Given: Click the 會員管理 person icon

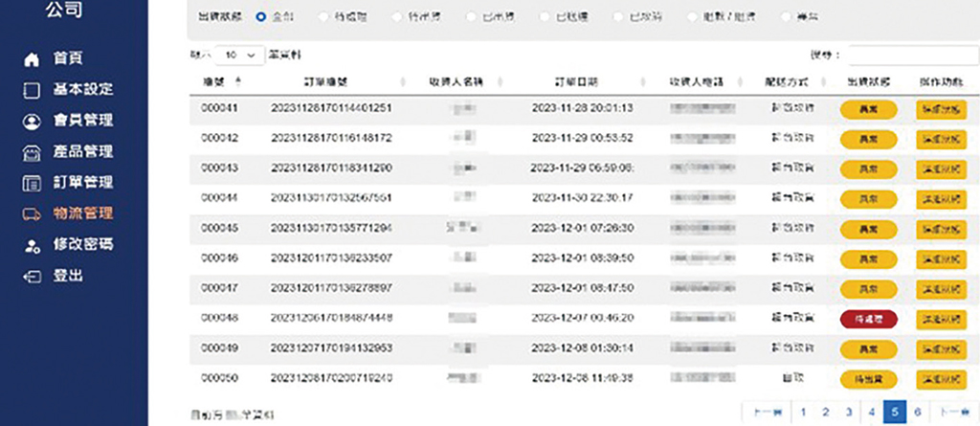Looking at the screenshot, I should (32, 122).
